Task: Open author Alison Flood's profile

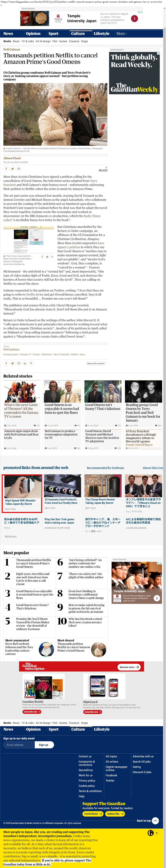Action: (12, 158)
